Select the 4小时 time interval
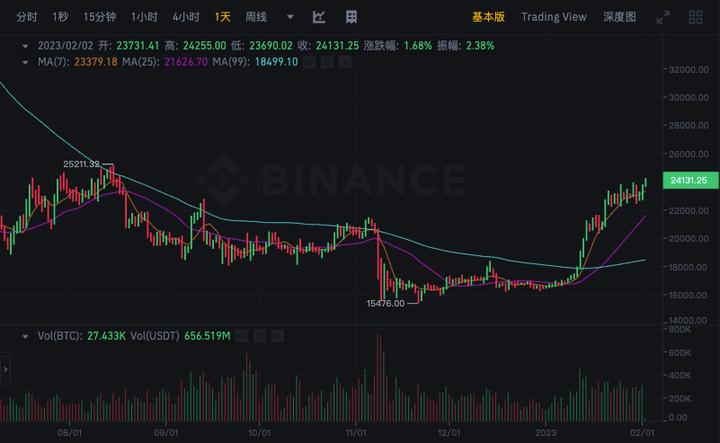The width and height of the screenshot is (720, 443). coord(186,17)
